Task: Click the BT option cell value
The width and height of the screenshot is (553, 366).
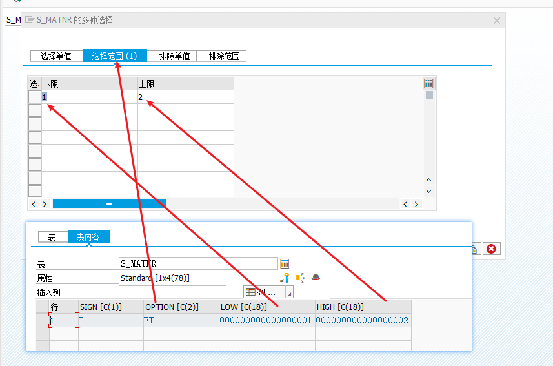Action: point(181,320)
